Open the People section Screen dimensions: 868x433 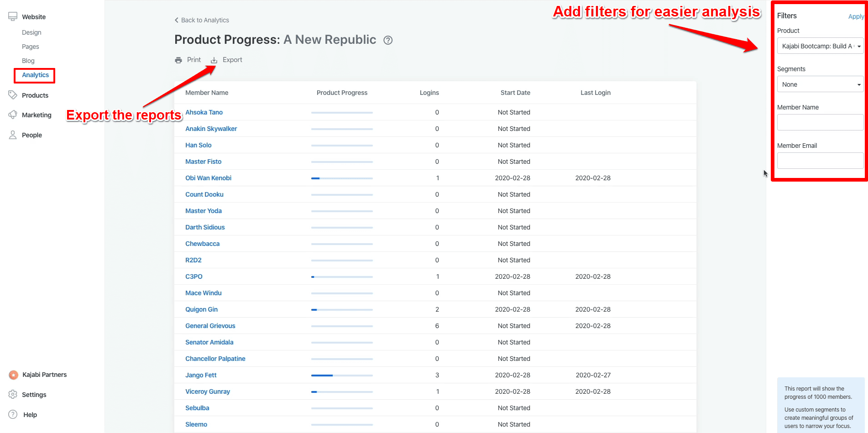point(32,135)
